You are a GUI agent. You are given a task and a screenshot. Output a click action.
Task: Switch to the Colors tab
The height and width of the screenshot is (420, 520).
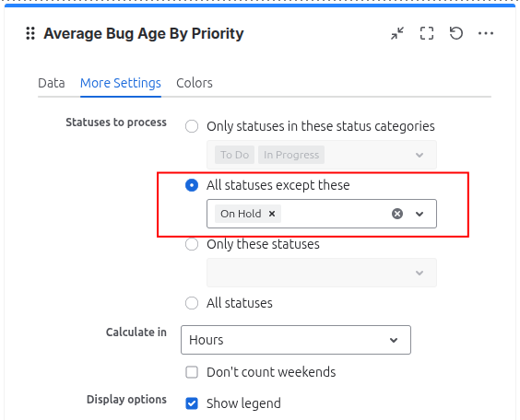tap(195, 83)
